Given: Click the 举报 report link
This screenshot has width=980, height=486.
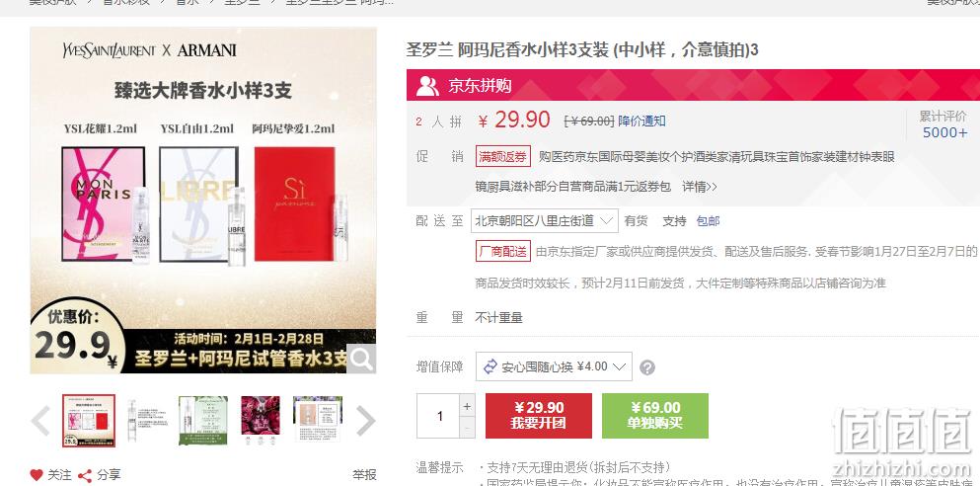Looking at the screenshot, I should click(364, 475).
